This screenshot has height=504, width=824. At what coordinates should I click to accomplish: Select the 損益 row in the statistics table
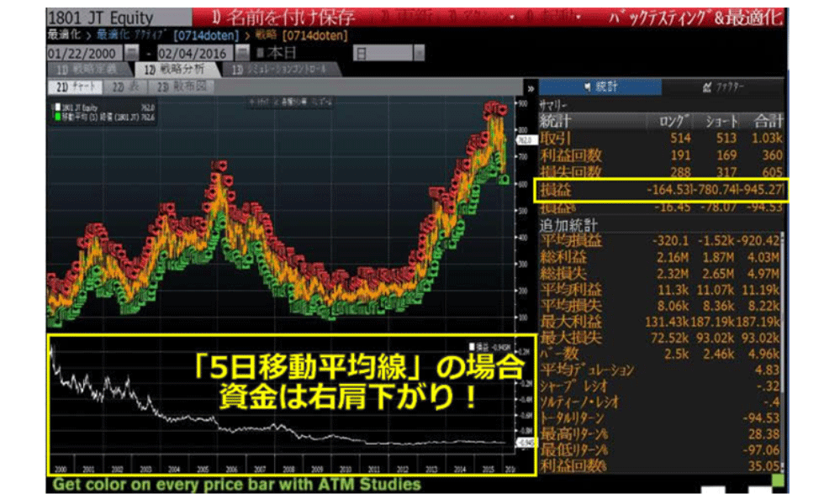click(662, 191)
